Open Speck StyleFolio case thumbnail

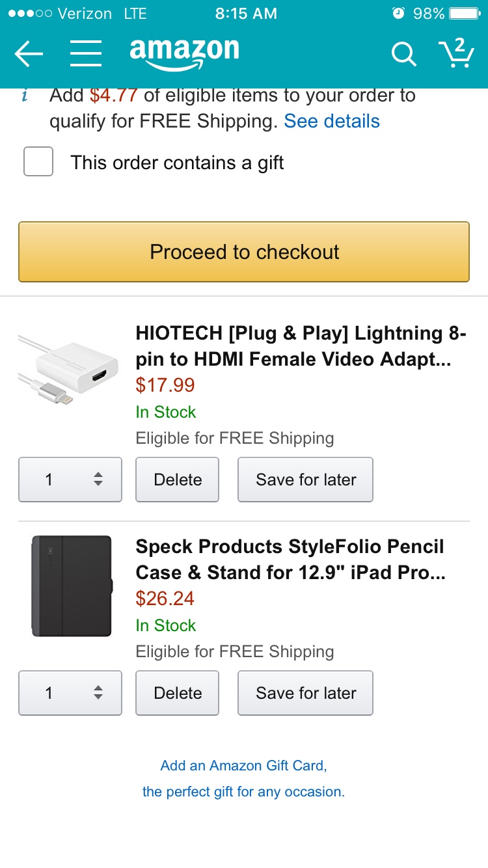[72, 586]
